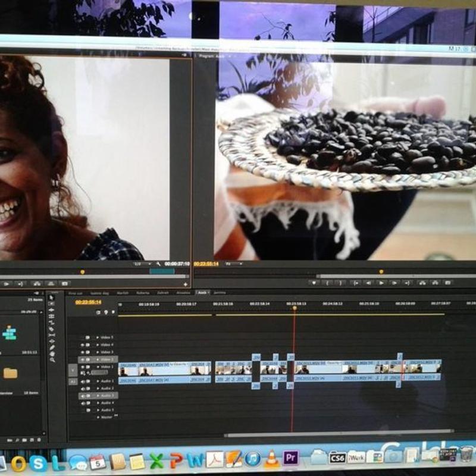Open Source monitor settings wrench
Screen dimensions: 476x476
158,264
